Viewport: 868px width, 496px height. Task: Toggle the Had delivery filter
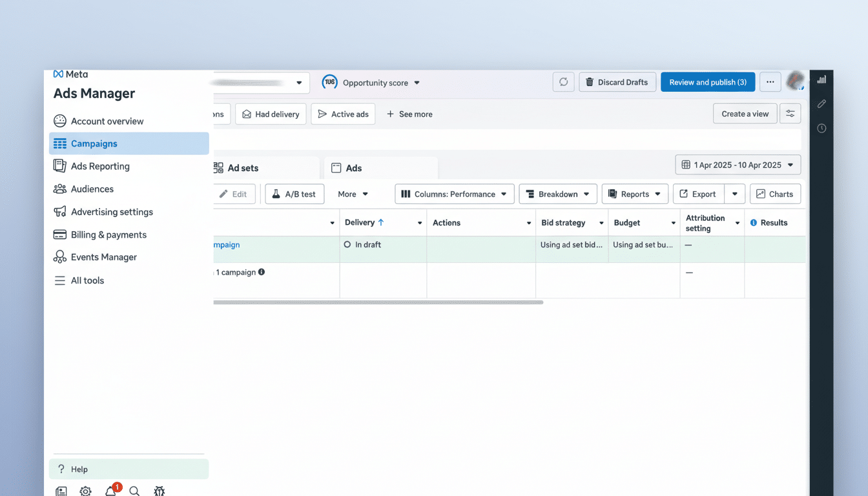tap(271, 114)
